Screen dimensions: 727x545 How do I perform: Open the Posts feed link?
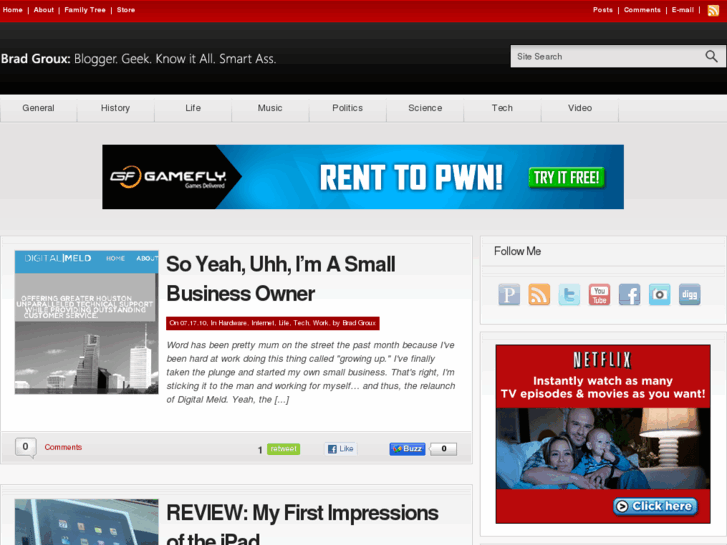point(603,10)
